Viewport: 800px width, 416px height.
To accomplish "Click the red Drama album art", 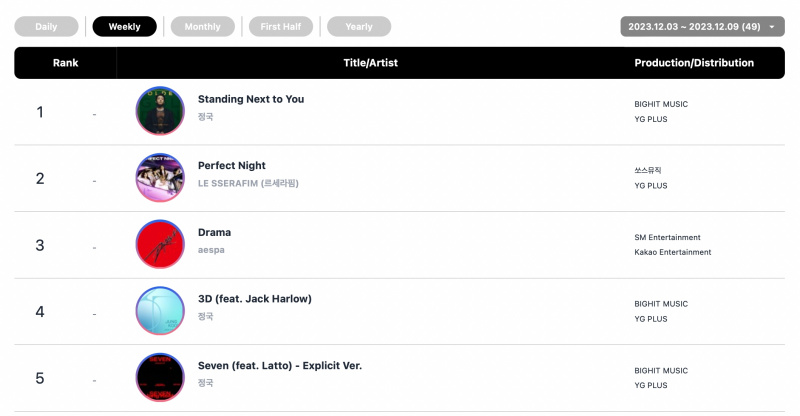I will coord(160,244).
